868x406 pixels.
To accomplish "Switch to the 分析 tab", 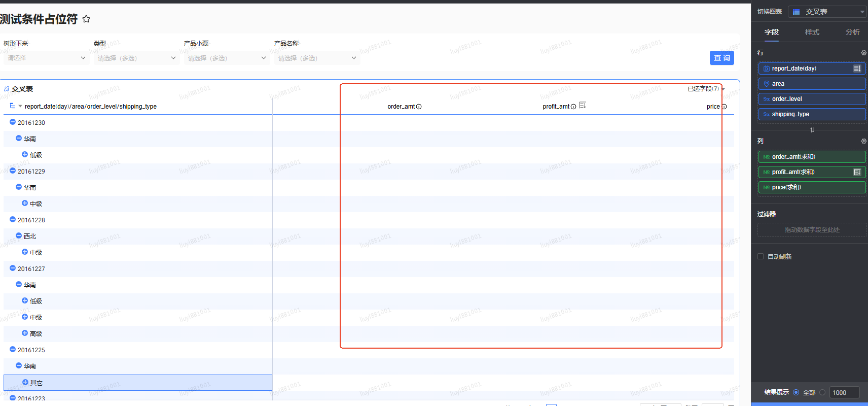I will 852,32.
